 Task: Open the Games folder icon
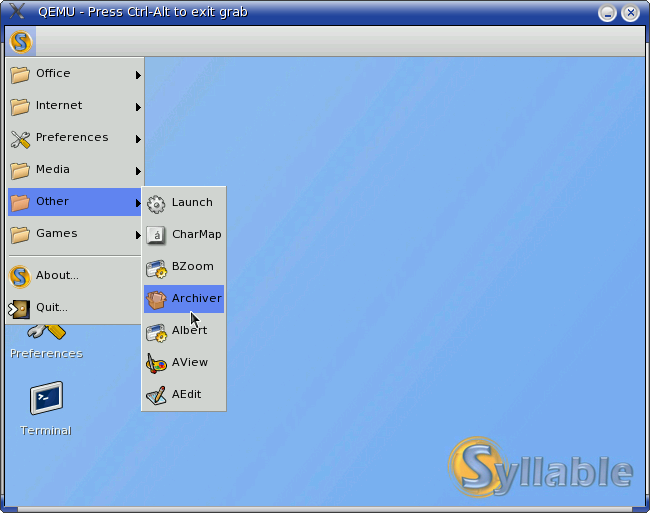coord(20,235)
